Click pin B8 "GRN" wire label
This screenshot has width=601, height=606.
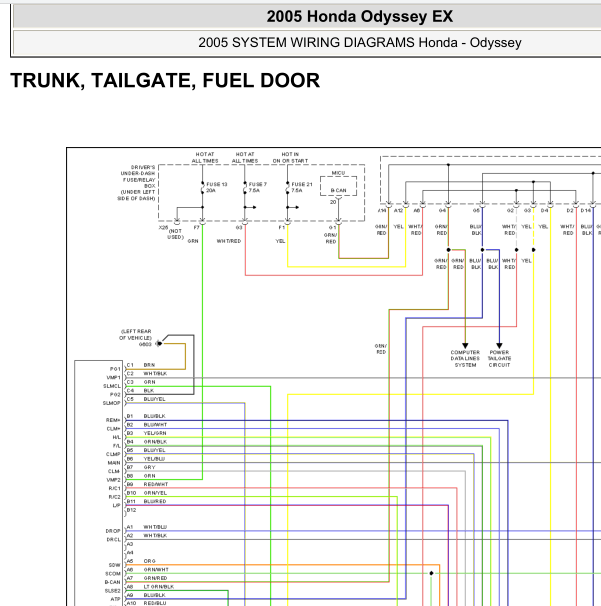[149, 476]
